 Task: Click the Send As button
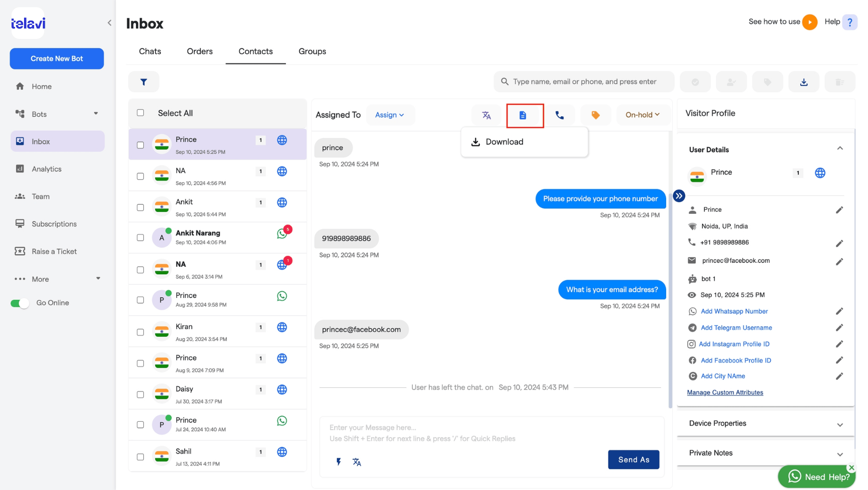[x=633, y=460]
